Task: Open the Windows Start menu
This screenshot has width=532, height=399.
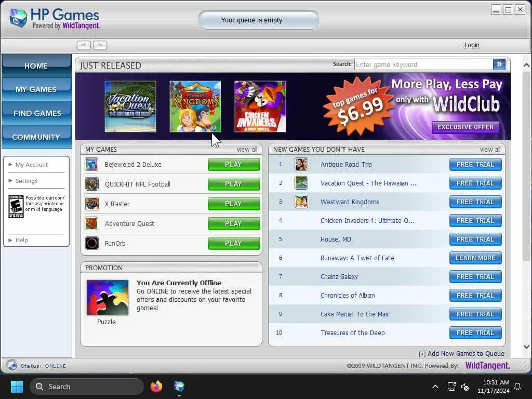Action: point(17,387)
